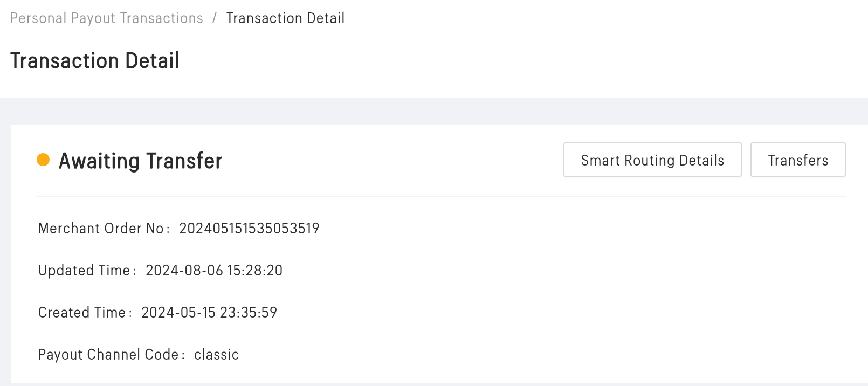Click the created time value 2024-05-15 23:35:59
Viewport: 868px width, 386px height.
[209, 313]
